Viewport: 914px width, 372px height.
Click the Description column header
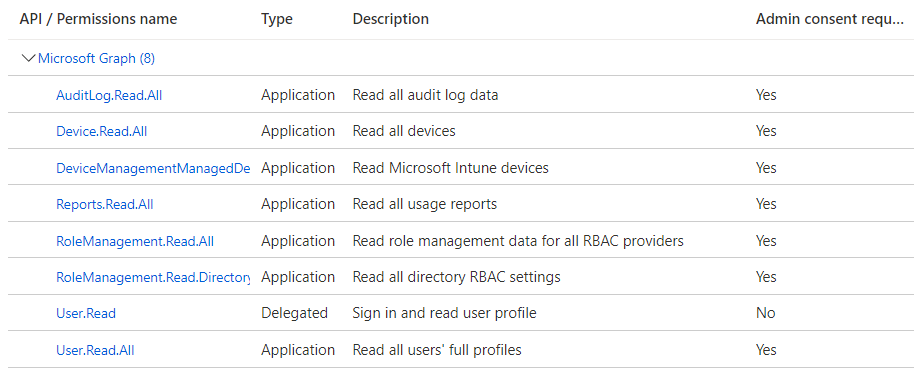(x=391, y=19)
